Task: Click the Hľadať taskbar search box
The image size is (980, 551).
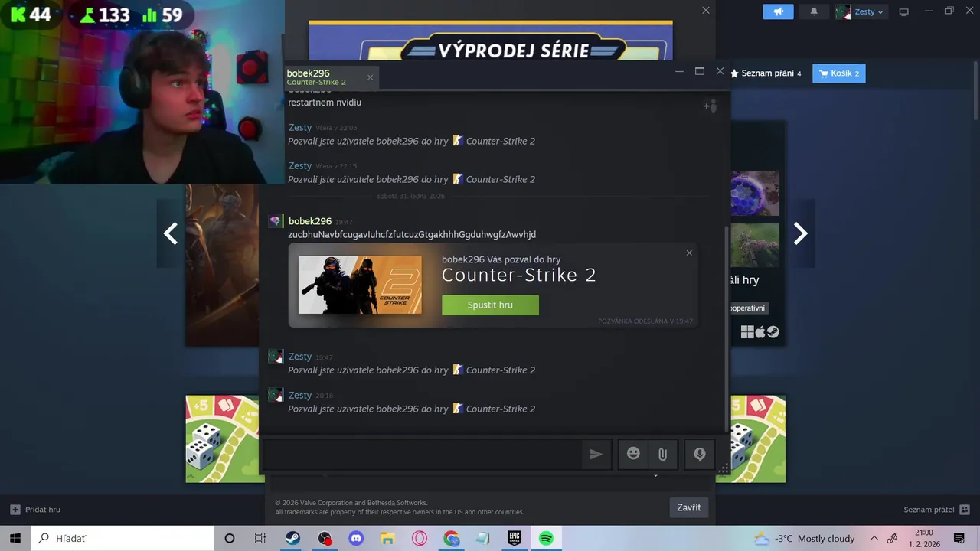Action: [x=122, y=538]
